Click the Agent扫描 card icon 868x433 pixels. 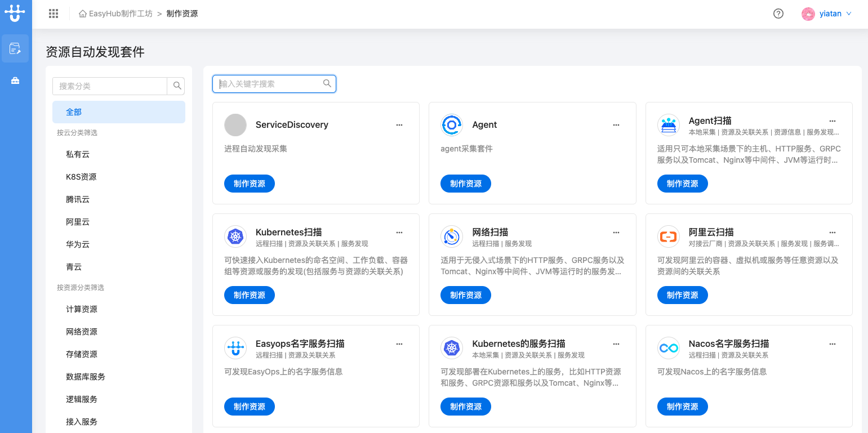(669, 125)
